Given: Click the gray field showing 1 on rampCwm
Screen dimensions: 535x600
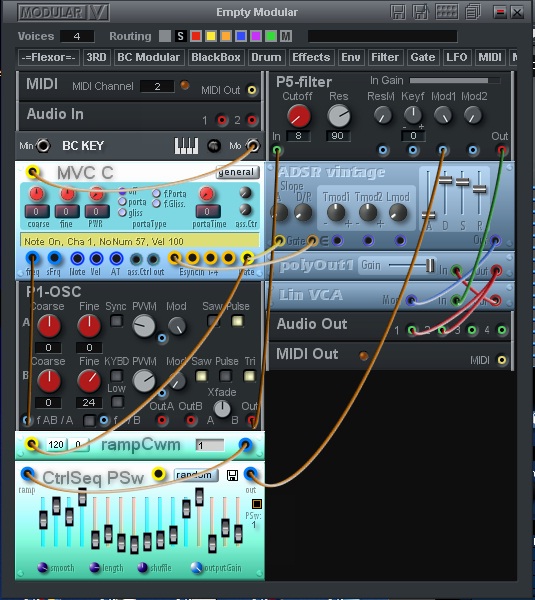Looking at the screenshot, I should tap(210, 445).
